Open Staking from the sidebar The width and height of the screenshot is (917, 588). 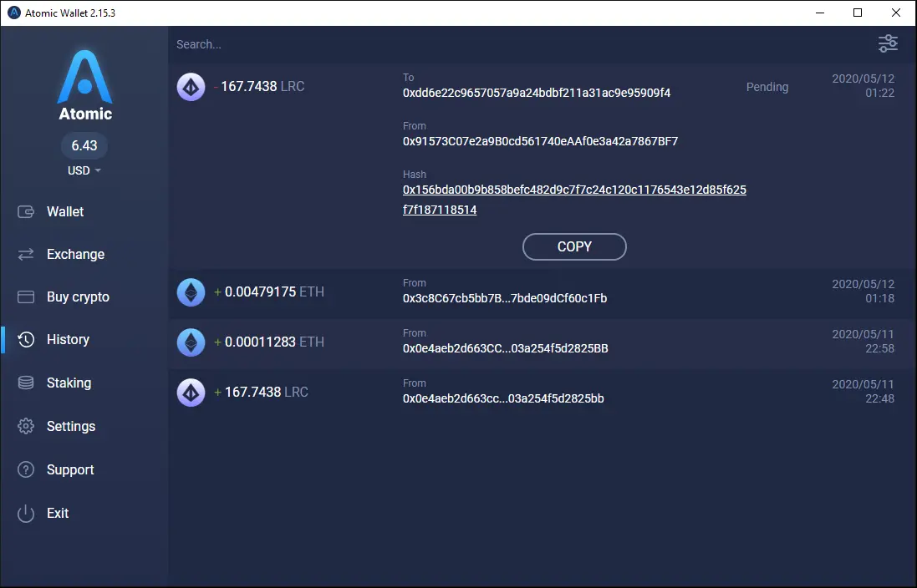pos(69,383)
